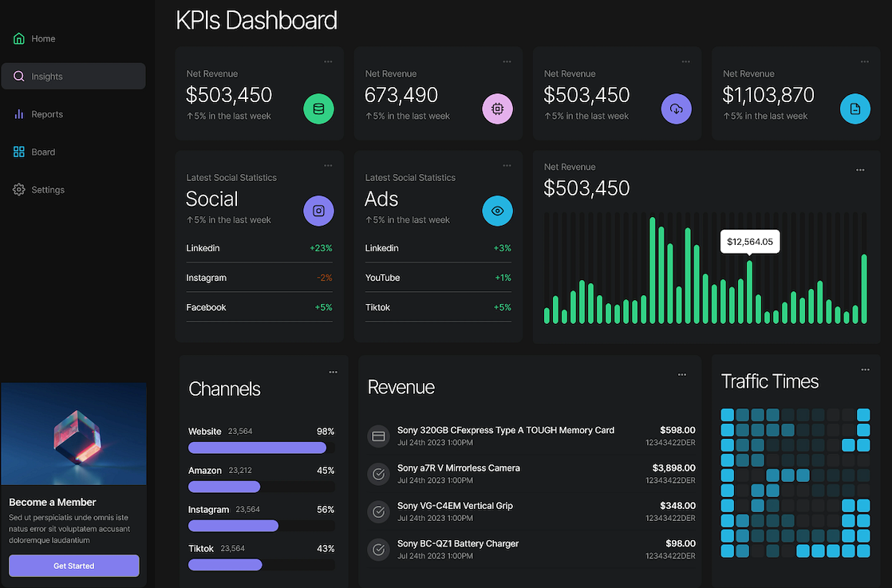Click the purple cloud icon on third Net Revenue card
Screen dimensions: 892x588
(x=677, y=109)
